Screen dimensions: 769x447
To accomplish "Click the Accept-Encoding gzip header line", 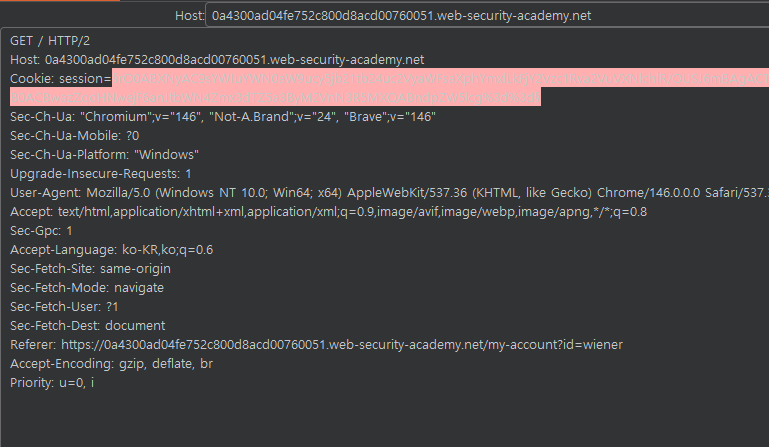I will [112, 364].
